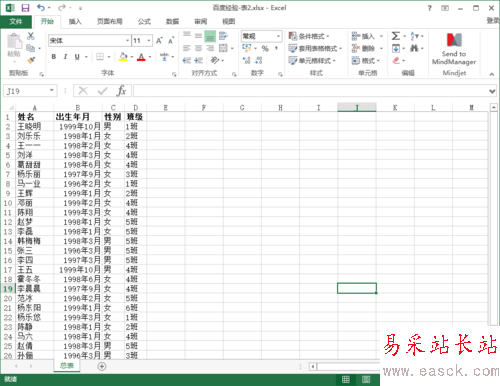
Task: Click the Percent Style icon
Action: click(265, 49)
